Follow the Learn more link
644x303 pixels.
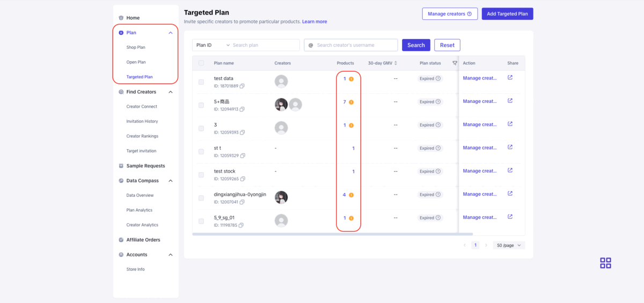click(314, 21)
